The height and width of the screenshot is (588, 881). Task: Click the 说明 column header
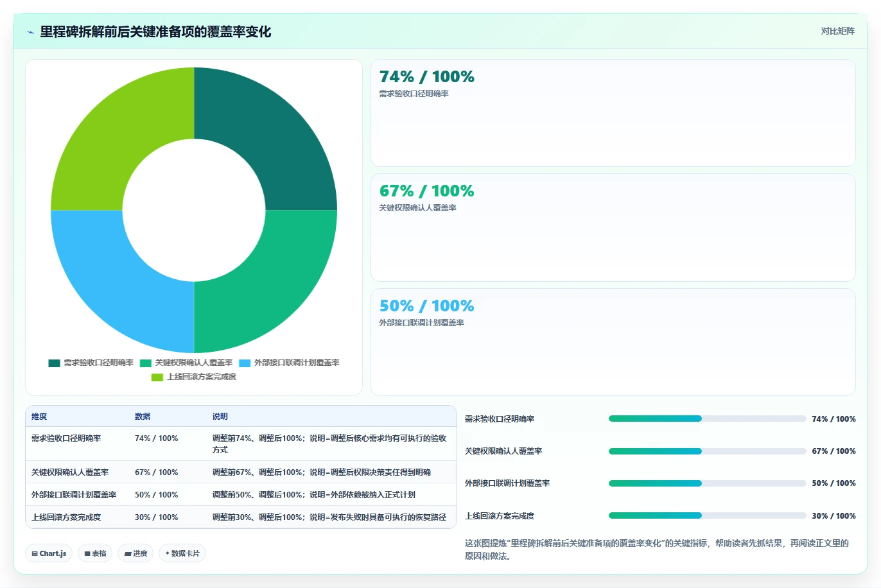coord(220,417)
